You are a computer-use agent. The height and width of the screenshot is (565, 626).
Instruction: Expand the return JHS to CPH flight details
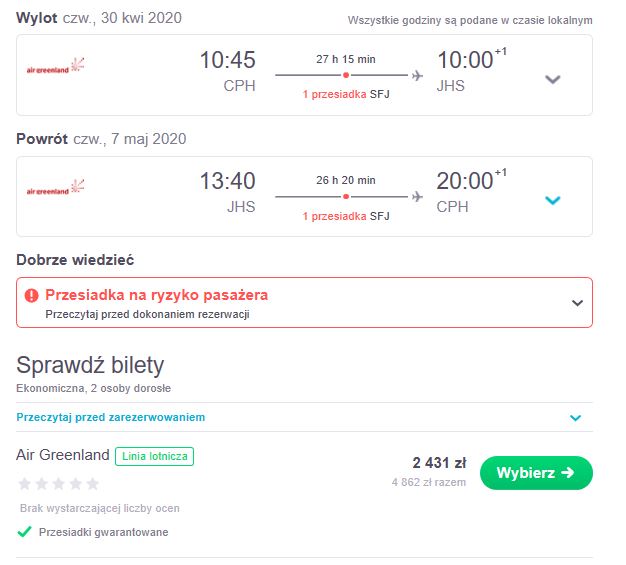(553, 200)
